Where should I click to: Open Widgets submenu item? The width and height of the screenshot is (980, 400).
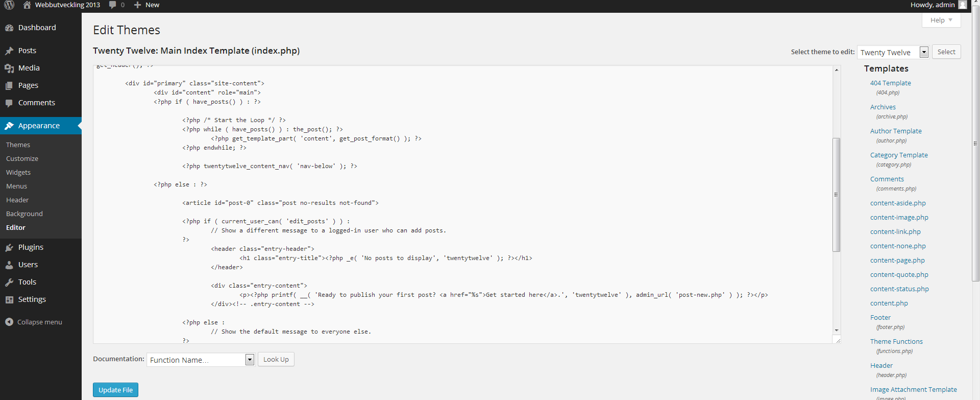[18, 172]
